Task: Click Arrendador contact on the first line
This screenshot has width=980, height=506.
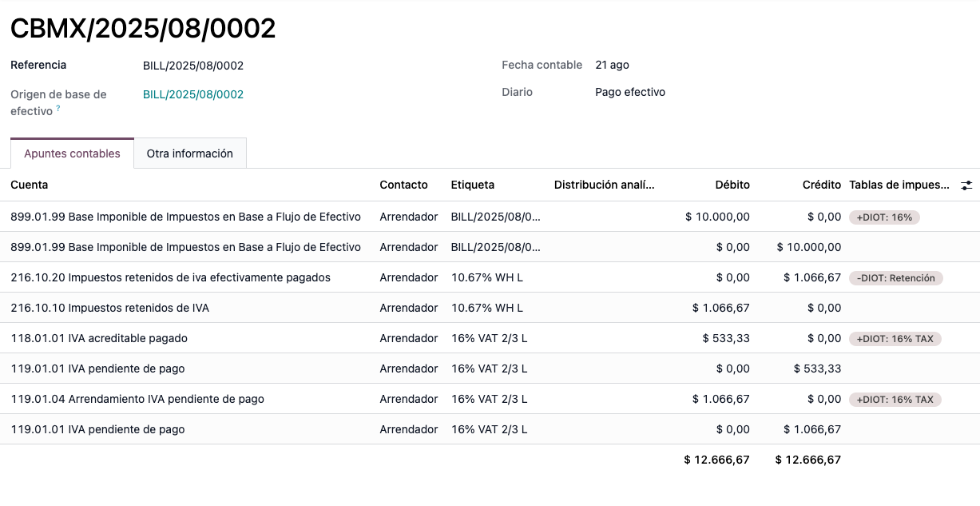Action: (407, 217)
